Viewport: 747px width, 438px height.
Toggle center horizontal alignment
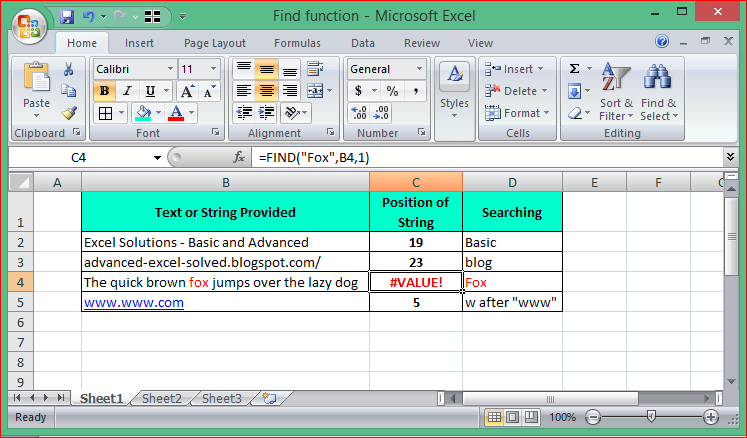point(266,91)
